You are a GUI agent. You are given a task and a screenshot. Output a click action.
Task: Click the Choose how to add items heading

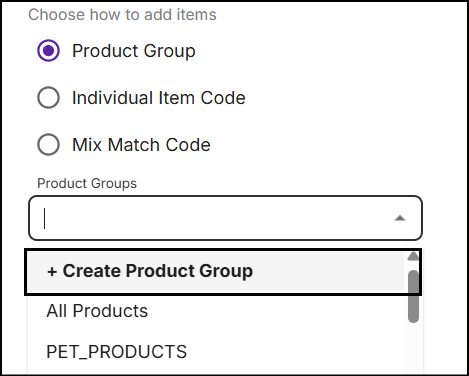122,15
